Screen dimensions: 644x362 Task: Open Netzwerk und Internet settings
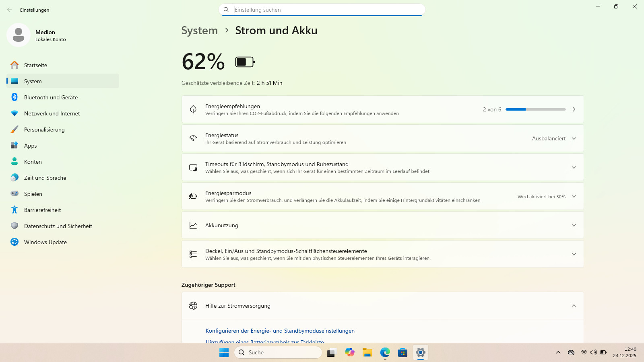point(63,113)
